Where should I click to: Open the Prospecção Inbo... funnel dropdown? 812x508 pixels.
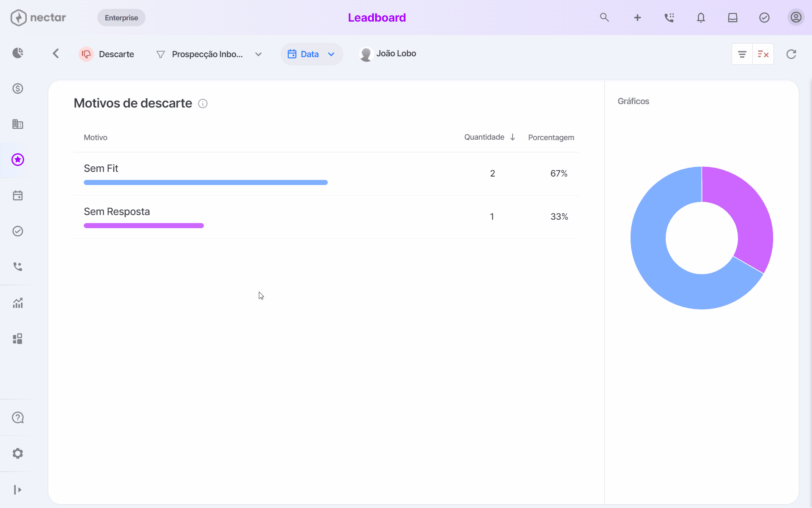[x=209, y=54]
